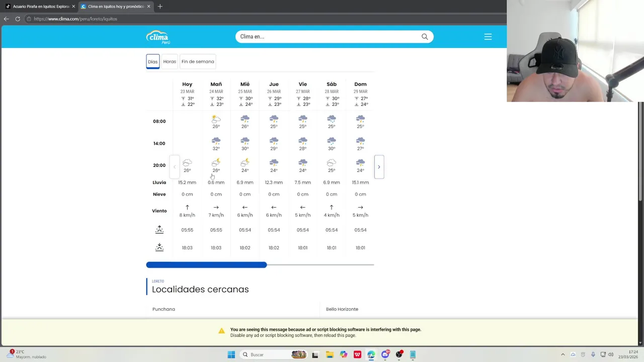Select the Fin de semana tab

coord(198,61)
